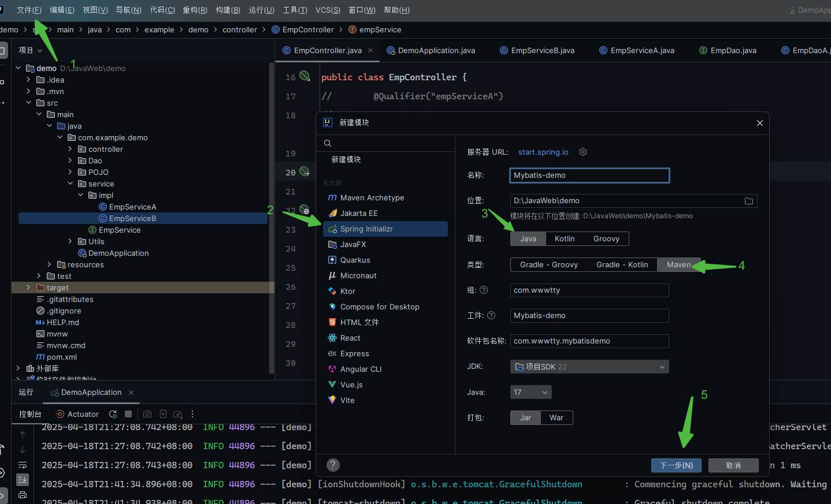Screen dimensions: 831x504
Task: Browse for location folder icon
Action: coord(749,201)
